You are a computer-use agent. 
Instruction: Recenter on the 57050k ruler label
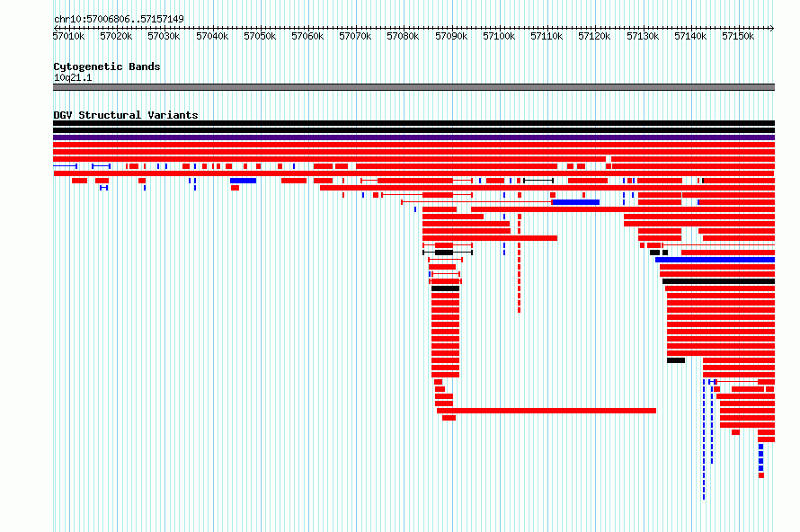click(x=260, y=36)
